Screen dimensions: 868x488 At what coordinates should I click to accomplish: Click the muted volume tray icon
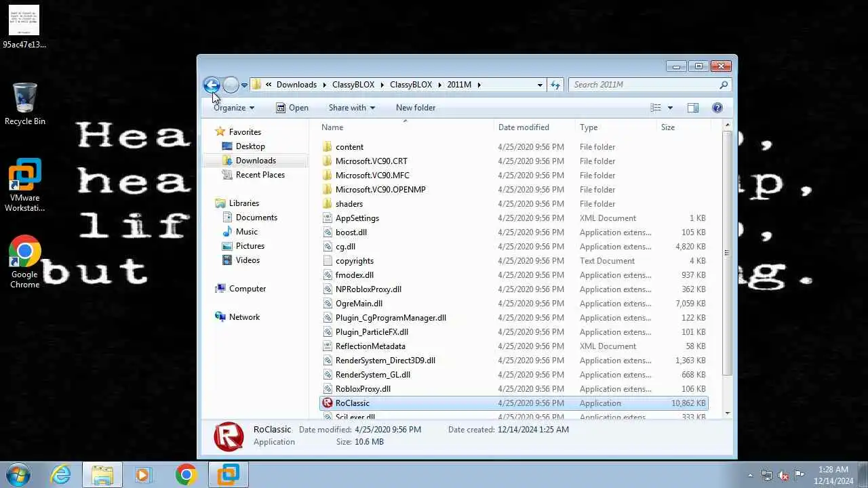(x=783, y=475)
